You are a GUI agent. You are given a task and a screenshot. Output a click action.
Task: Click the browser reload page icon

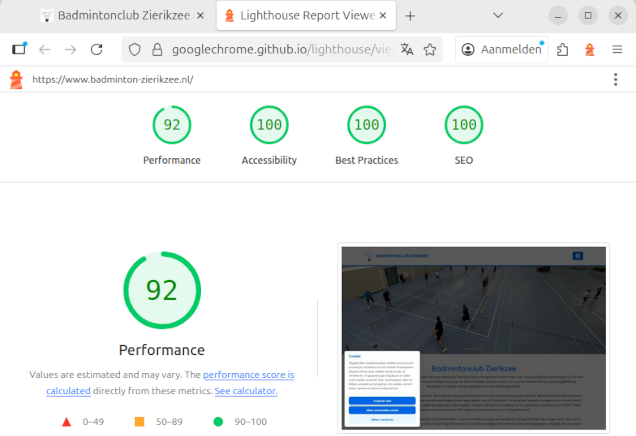97,49
